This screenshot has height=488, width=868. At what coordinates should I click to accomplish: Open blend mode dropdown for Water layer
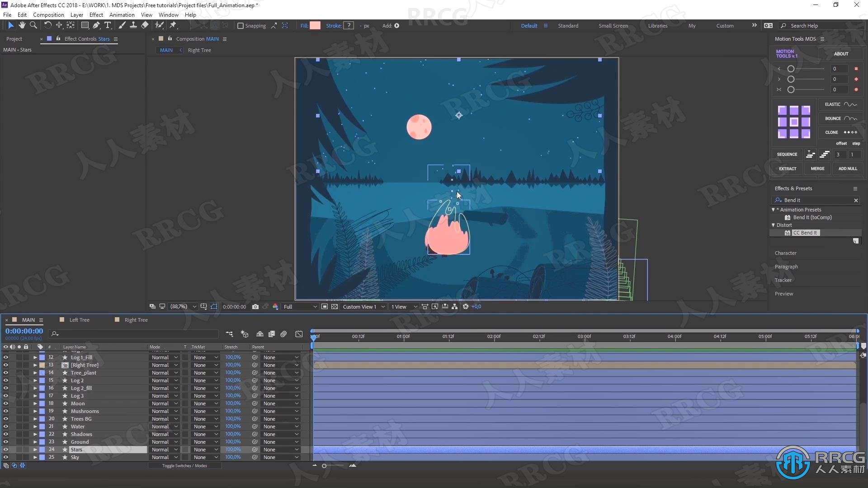165,427
